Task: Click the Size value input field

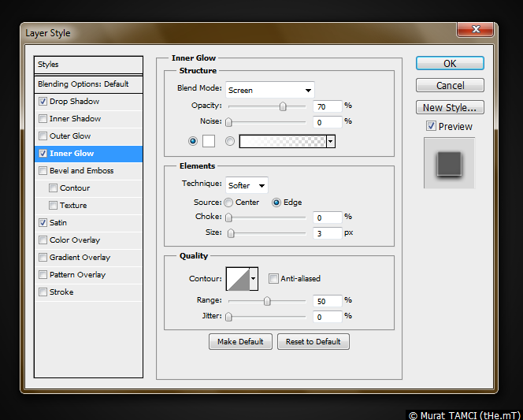Action: pos(327,233)
